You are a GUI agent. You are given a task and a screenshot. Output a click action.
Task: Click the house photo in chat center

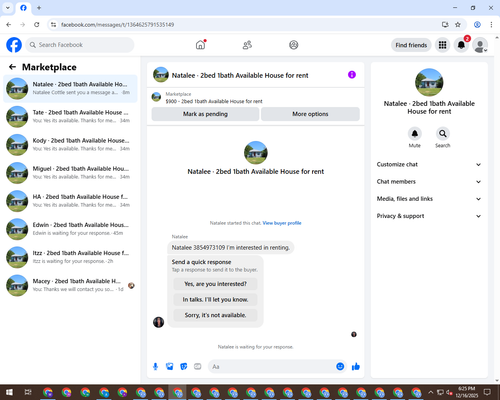(x=256, y=153)
